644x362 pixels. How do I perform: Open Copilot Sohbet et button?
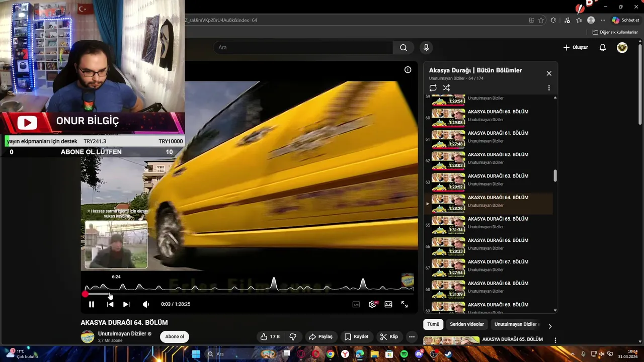point(625,20)
